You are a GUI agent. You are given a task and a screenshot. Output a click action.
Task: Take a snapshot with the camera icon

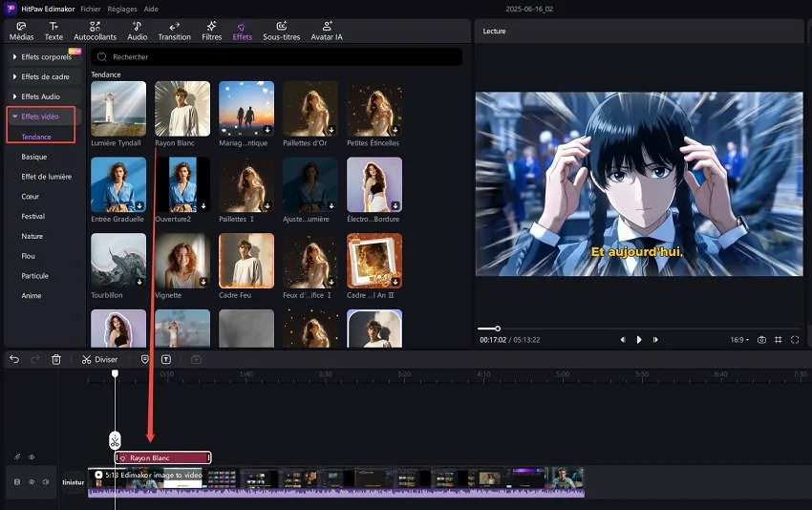click(761, 340)
